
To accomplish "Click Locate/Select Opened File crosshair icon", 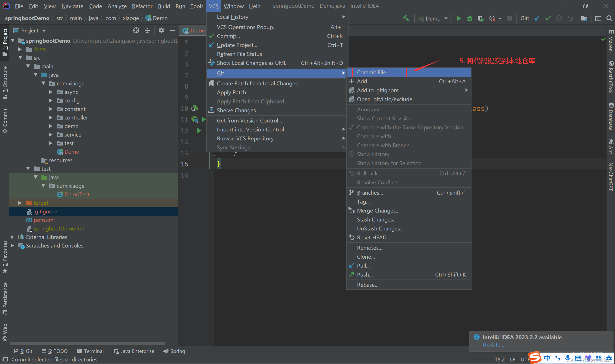I will pyautogui.click(x=136, y=31).
